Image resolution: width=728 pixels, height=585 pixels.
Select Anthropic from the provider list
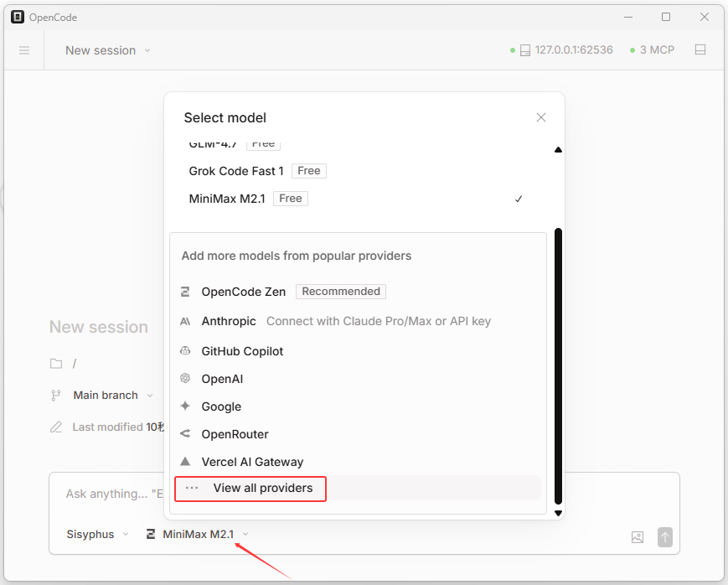point(229,321)
